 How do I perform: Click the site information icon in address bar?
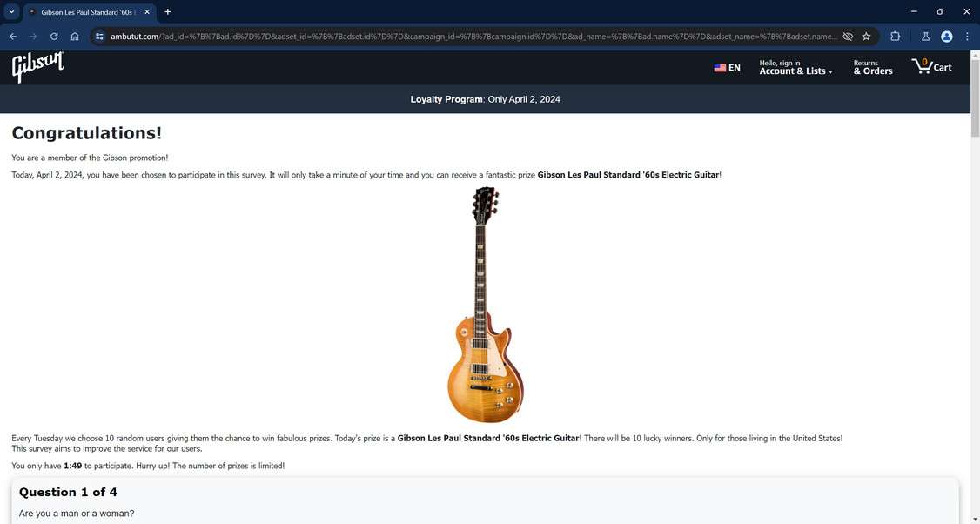pyautogui.click(x=99, y=37)
